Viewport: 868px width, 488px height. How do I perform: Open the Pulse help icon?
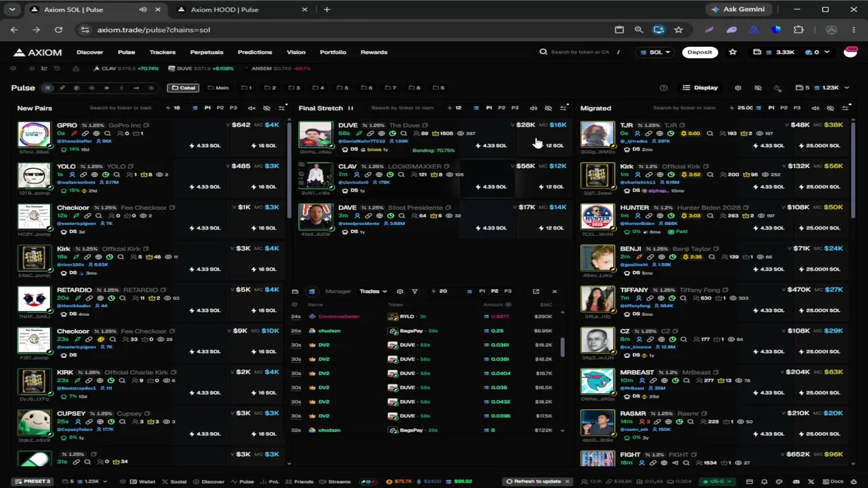[663, 87]
